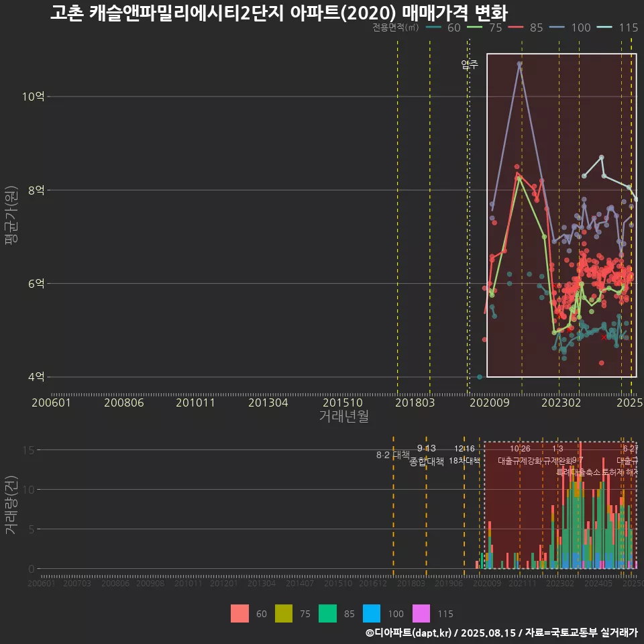Click the lone teal point at 4억
The height and width of the screenshot is (644, 644).
click(x=480, y=376)
